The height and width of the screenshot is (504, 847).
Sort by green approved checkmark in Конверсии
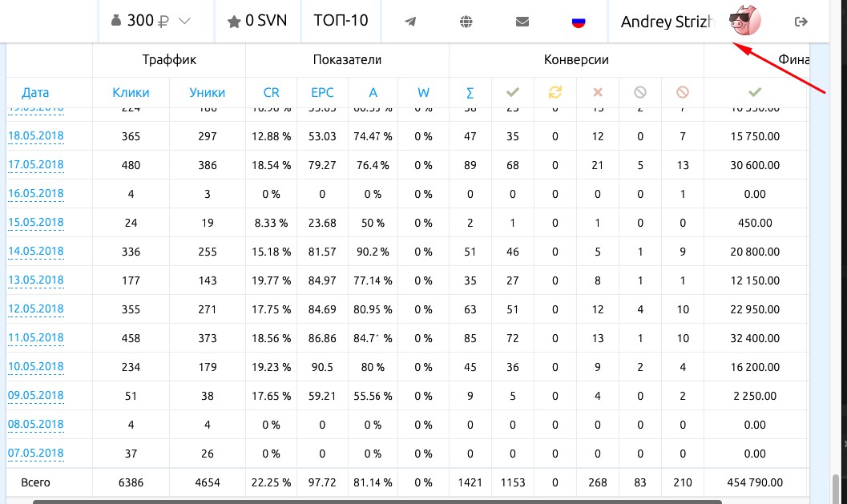point(513,92)
